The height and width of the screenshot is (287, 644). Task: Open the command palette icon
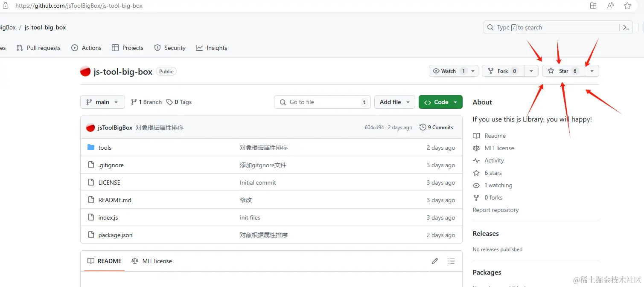click(626, 27)
